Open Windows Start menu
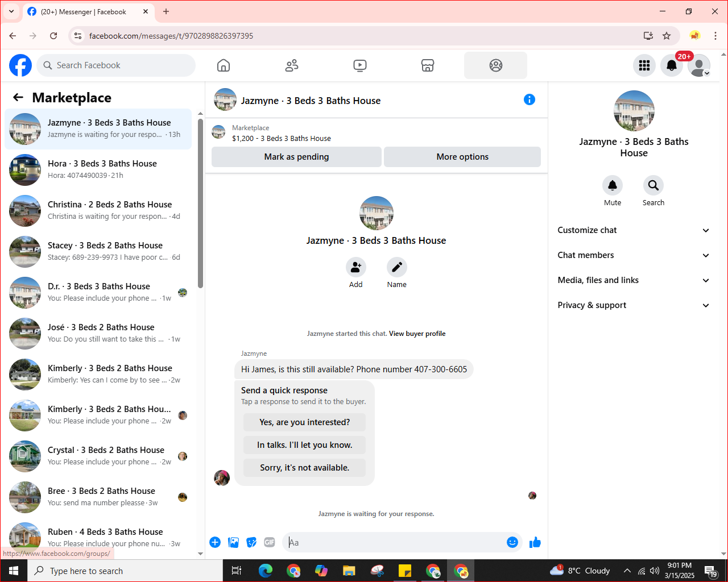Screen dimensions: 728x582 (x=14, y=571)
